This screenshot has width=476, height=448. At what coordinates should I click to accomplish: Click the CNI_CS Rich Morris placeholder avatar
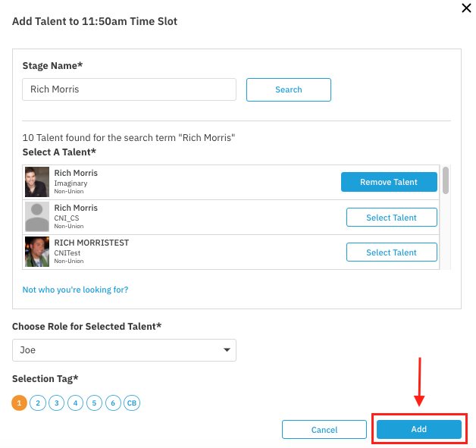tap(36, 217)
